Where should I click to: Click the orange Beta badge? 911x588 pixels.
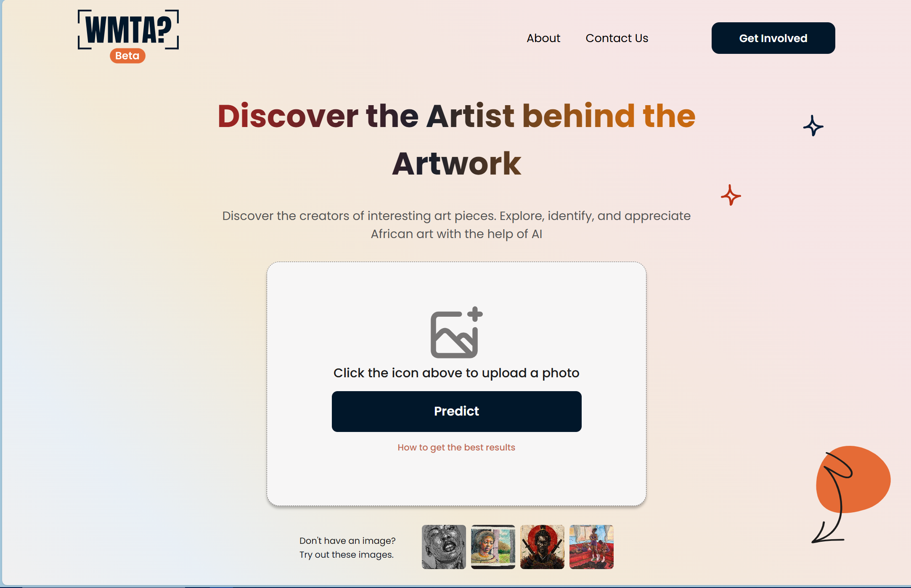click(x=127, y=56)
